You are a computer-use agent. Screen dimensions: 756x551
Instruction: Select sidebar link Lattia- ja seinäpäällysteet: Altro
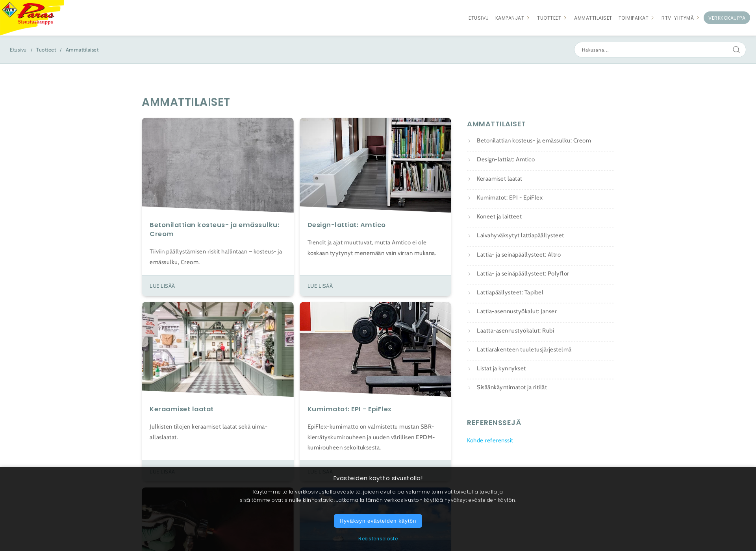point(519,255)
